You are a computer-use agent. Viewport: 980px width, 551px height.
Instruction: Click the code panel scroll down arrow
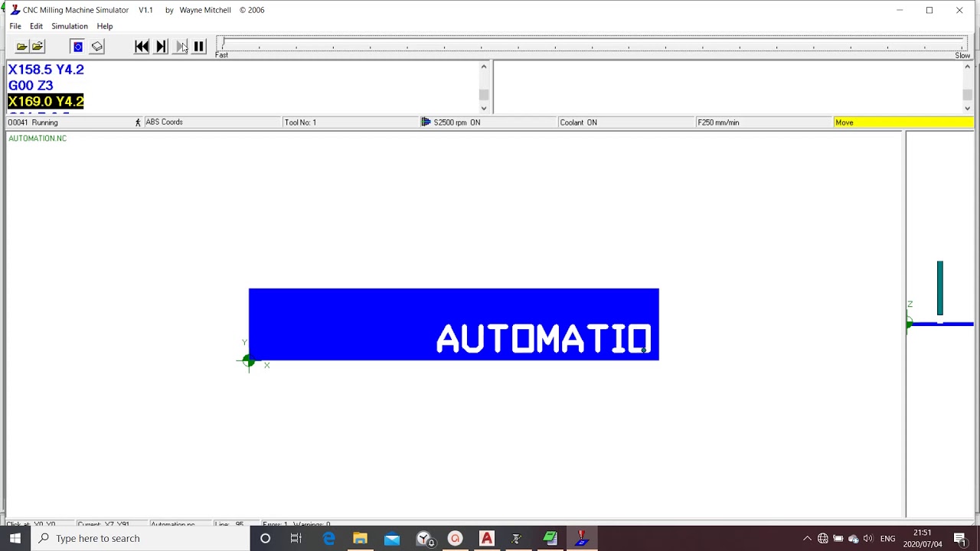coord(484,108)
